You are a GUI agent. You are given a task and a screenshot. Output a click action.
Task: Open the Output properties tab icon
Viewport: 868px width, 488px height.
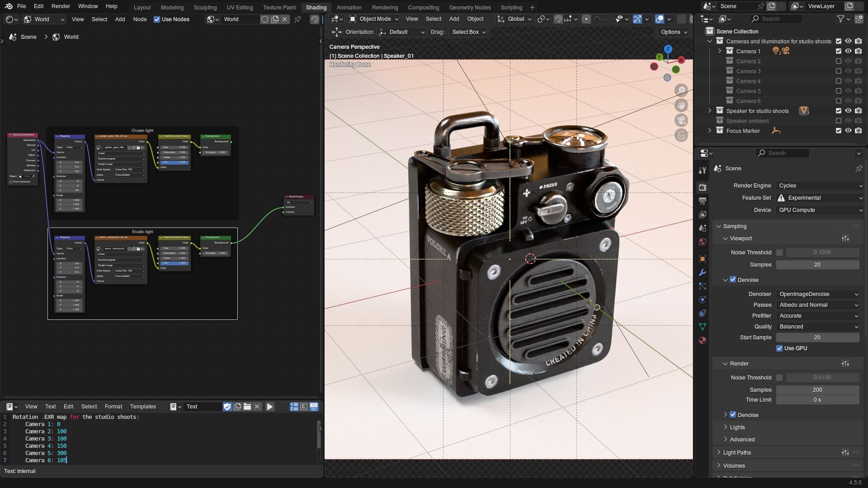point(703,201)
